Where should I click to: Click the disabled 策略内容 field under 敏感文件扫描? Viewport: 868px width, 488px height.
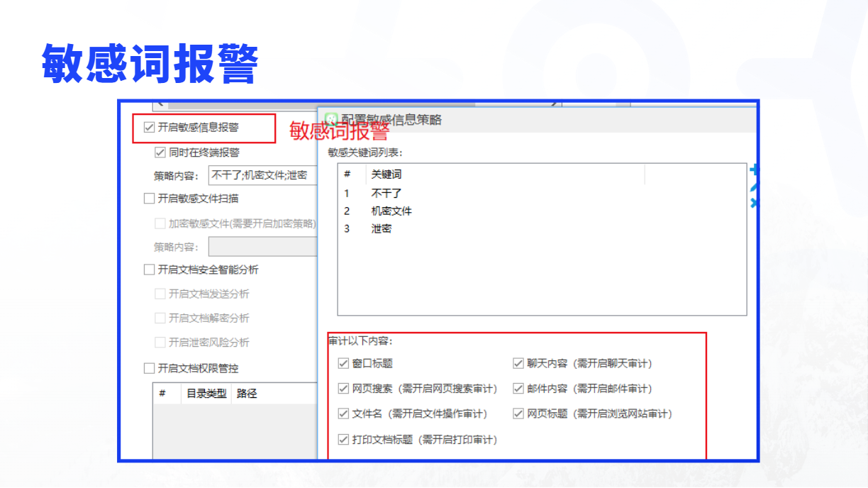click(x=262, y=247)
